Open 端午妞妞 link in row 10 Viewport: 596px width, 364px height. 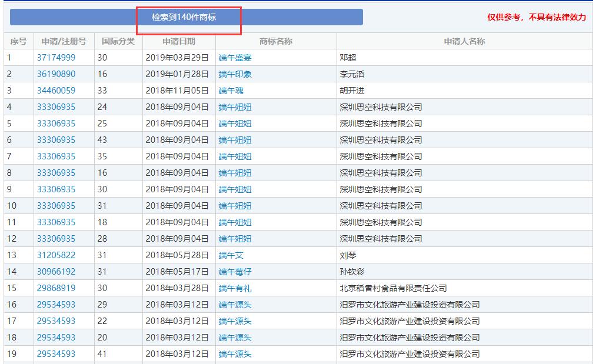pyautogui.click(x=235, y=206)
